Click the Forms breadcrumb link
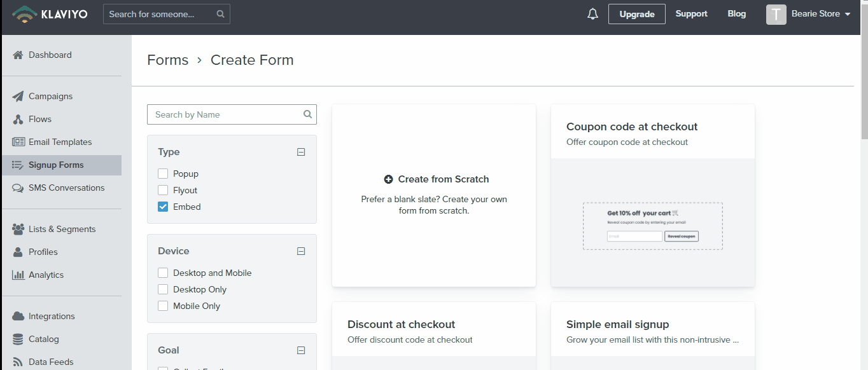 [x=167, y=60]
